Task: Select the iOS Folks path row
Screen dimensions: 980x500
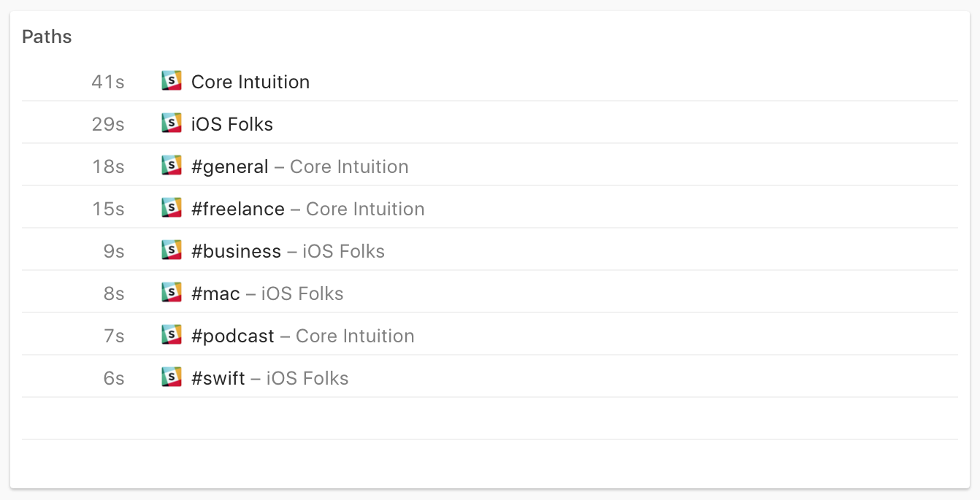Action: 490,123
